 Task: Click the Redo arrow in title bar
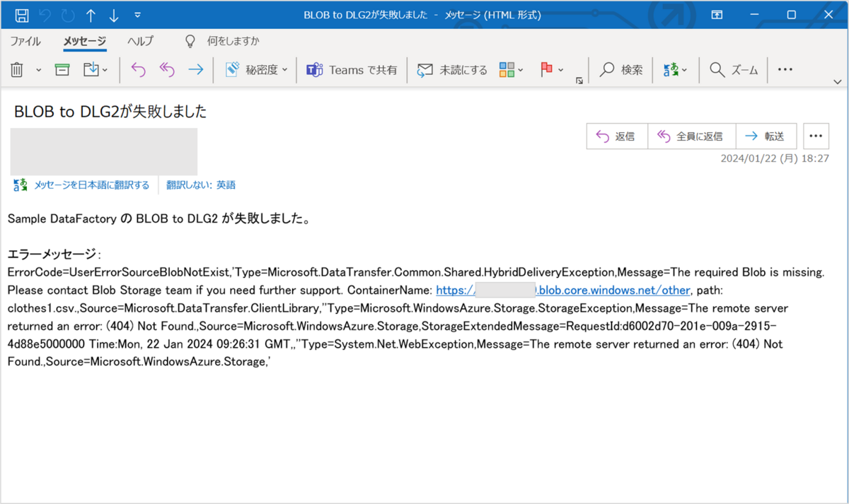67,15
